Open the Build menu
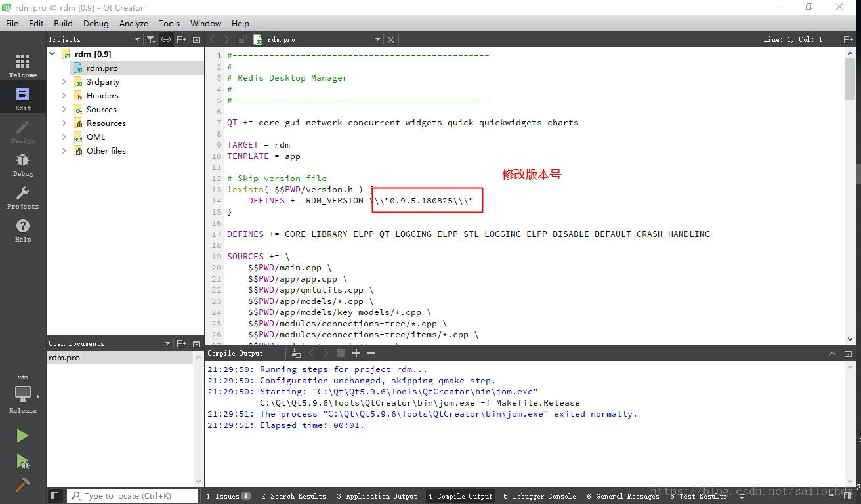 [x=63, y=23]
